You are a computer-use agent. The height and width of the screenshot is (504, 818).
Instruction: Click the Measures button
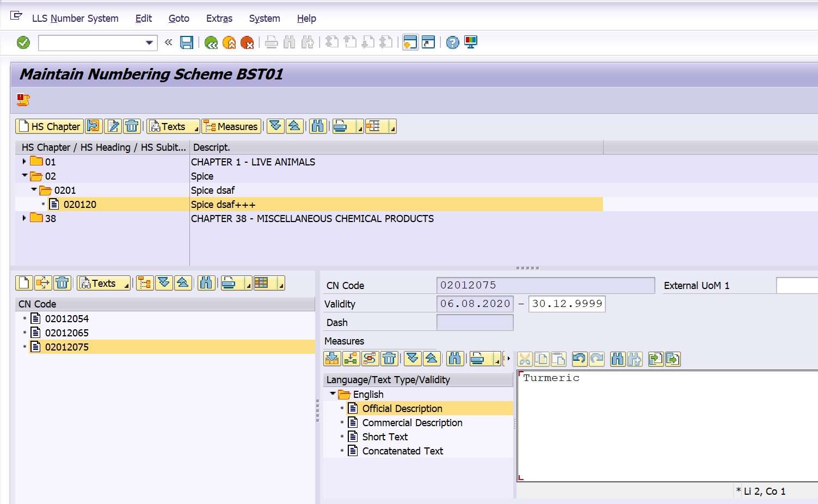231,126
